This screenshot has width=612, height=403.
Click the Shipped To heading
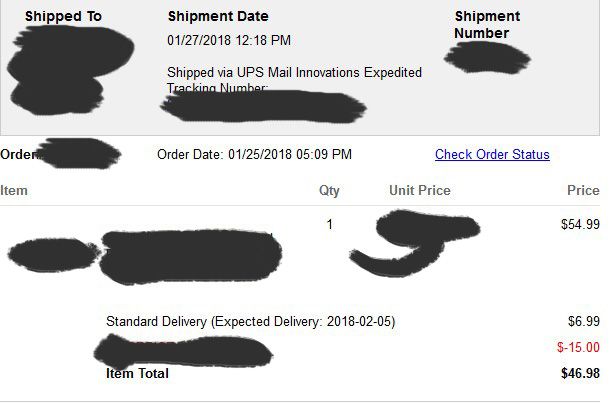[x=63, y=16]
